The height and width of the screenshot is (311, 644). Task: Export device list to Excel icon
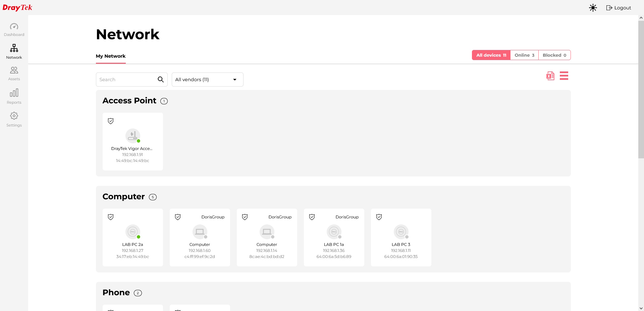click(550, 76)
